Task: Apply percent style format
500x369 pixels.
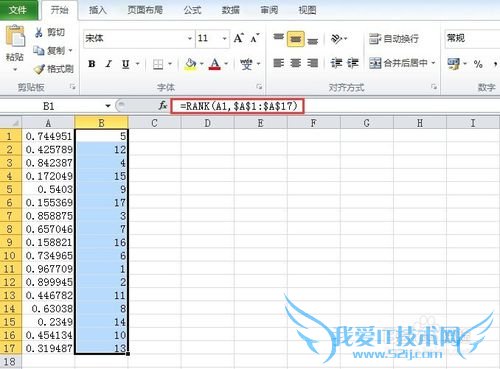Action: 478,64
